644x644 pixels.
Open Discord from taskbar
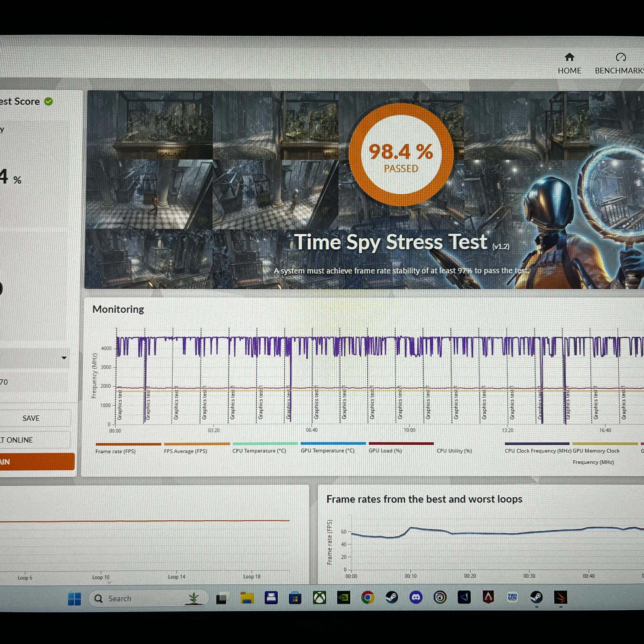pyautogui.click(x=416, y=597)
